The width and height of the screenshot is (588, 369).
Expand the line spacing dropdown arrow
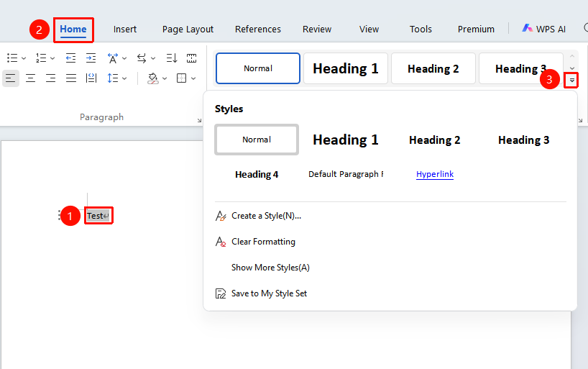(x=124, y=78)
